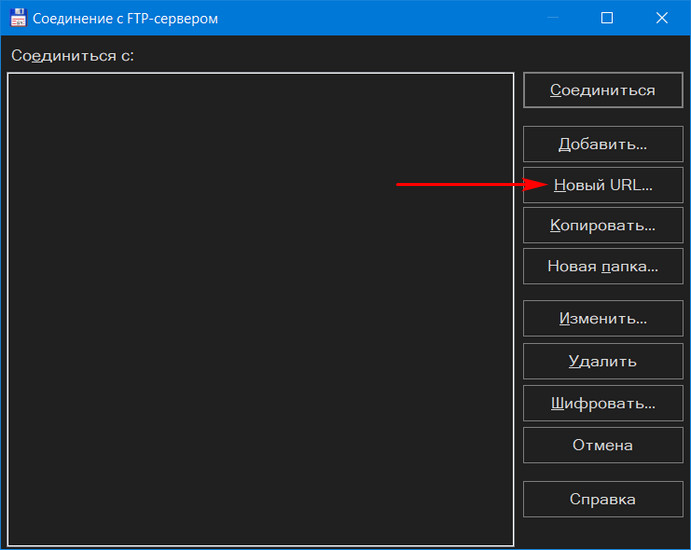The width and height of the screenshot is (691, 550).
Task: Click the Соединиться с: label
Action: pos(73,56)
